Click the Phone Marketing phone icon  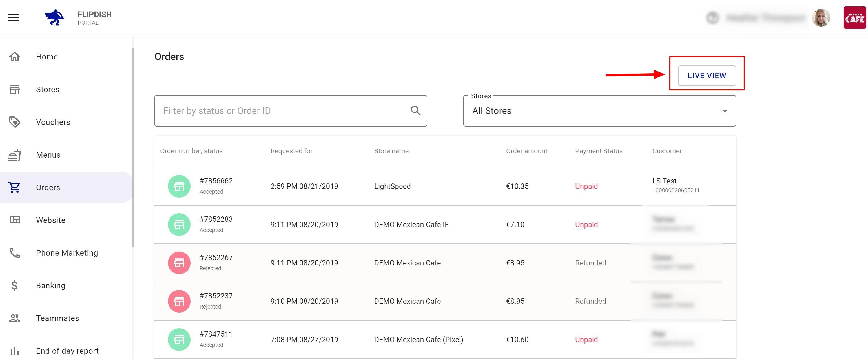pos(14,252)
